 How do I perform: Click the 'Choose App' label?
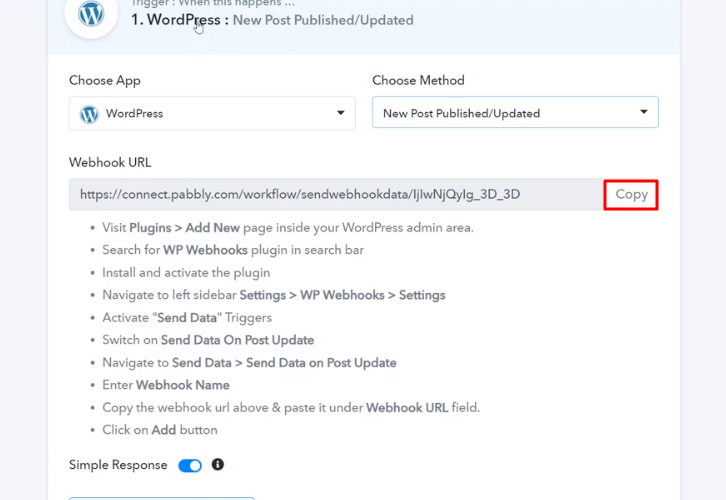tap(105, 81)
